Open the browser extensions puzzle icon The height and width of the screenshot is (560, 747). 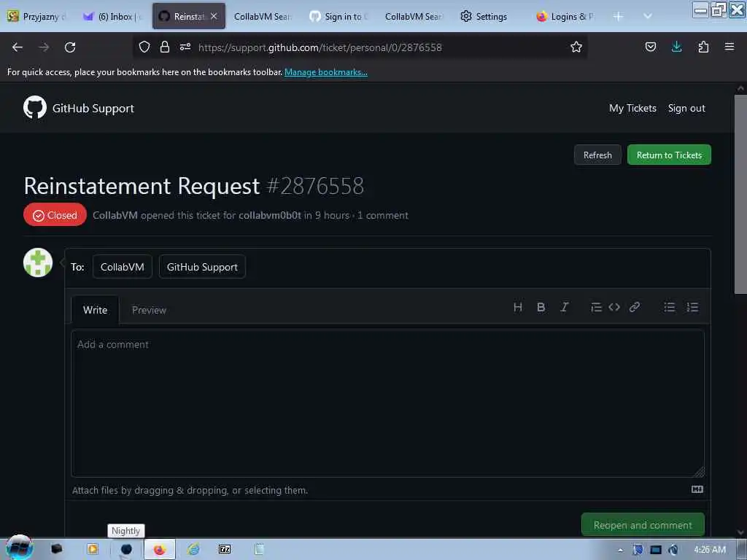[703, 47]
